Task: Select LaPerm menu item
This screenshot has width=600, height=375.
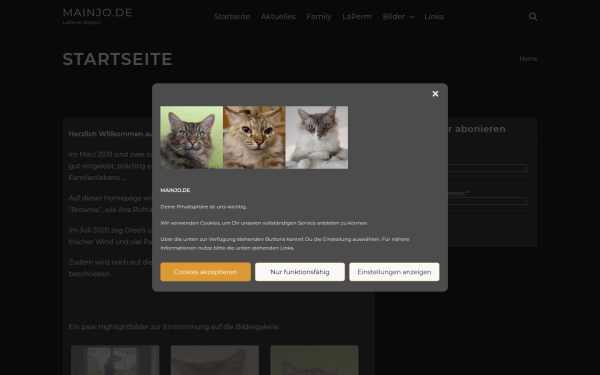Action: pos(357,16)
